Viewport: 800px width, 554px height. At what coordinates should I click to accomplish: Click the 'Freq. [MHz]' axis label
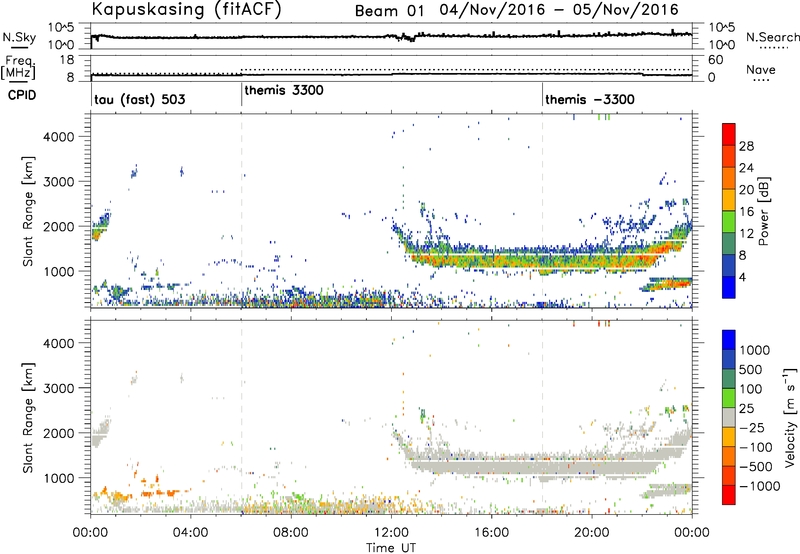coord(18,67)
